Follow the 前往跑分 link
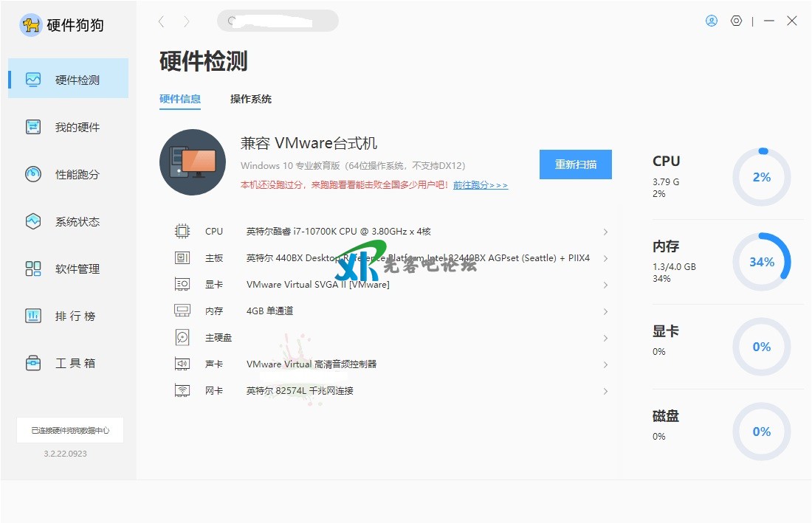 481,185
